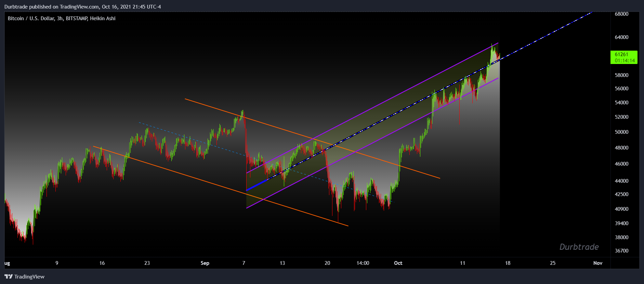Click the TradingView brand text link
The height and width of the screenshot is (284, 644).
point(29,276)
